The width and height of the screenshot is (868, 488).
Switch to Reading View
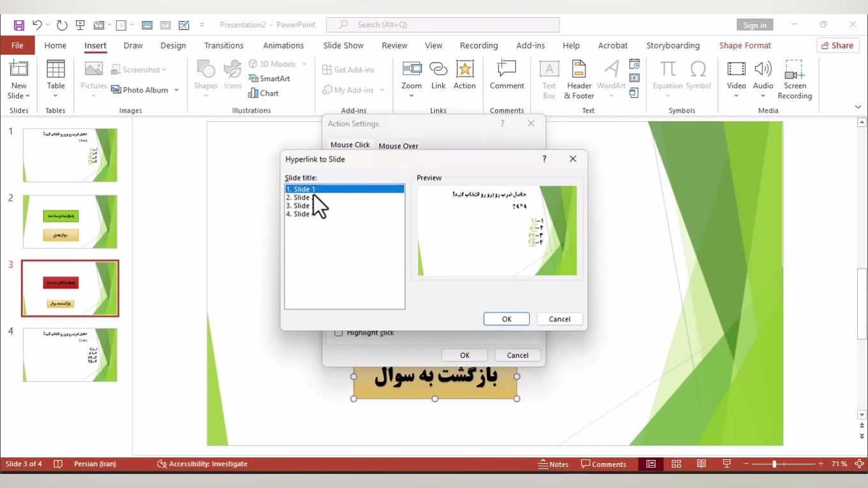701,464
